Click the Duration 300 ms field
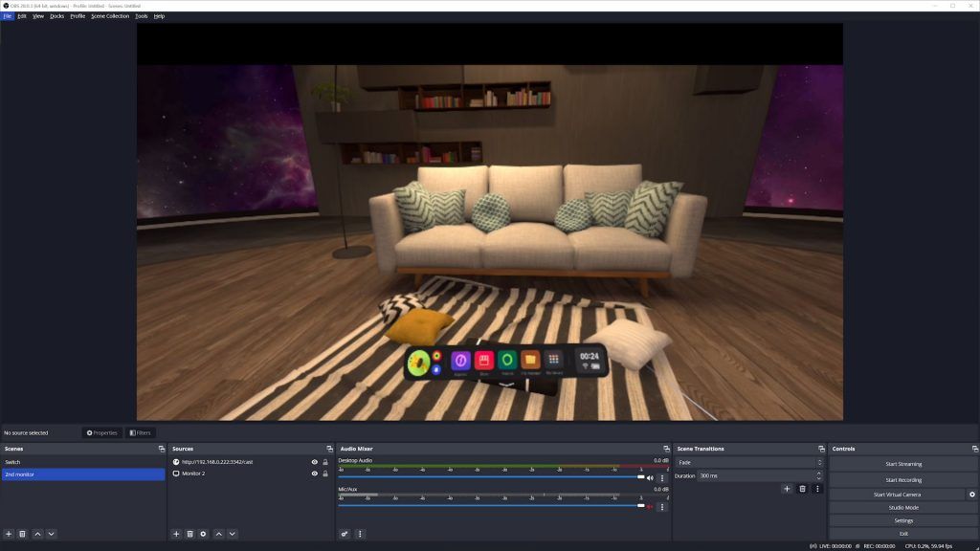The width and height of the screenshot is (980, 551). [x=756, y=476]
